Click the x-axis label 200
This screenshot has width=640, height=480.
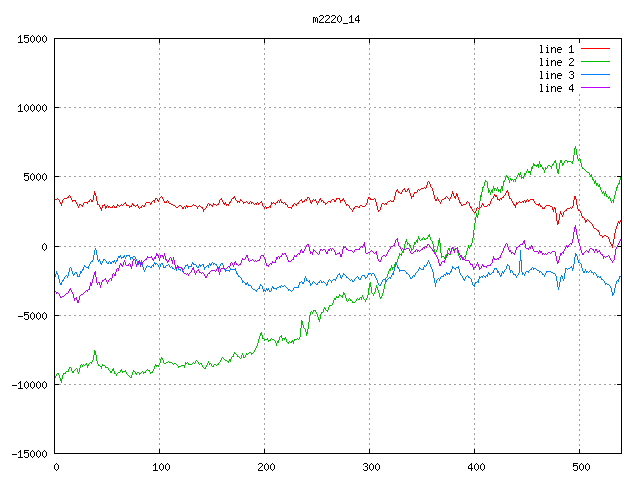tap(266, 467)
